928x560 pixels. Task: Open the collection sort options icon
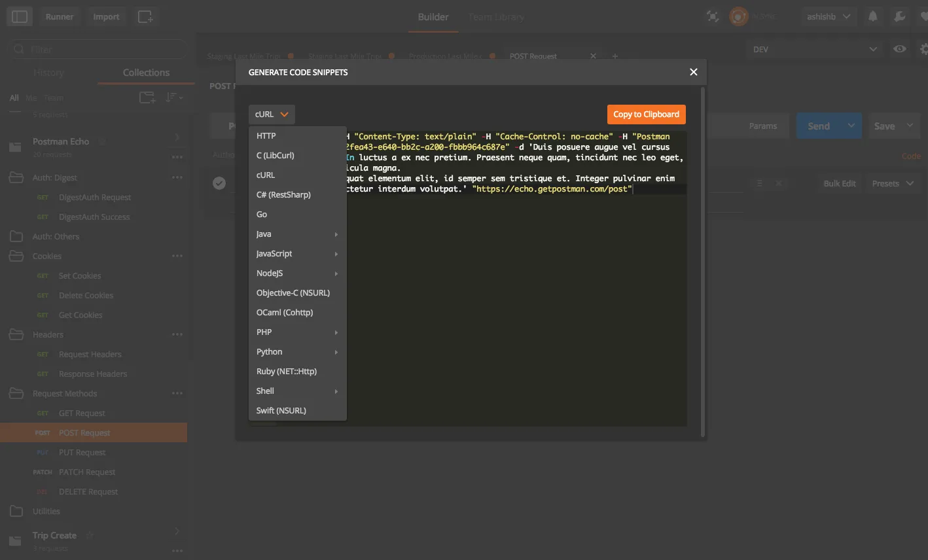point(173,97)
